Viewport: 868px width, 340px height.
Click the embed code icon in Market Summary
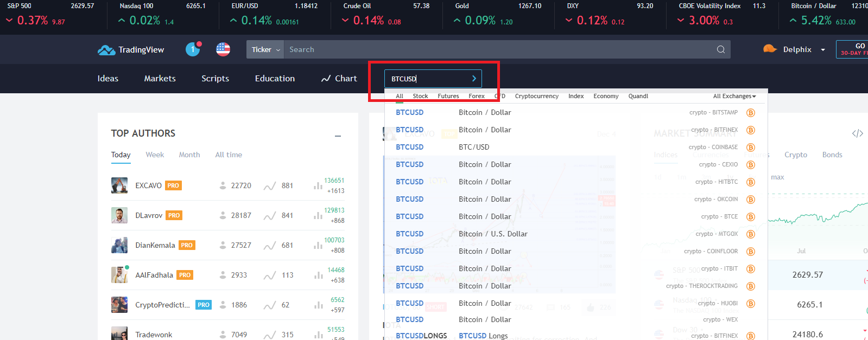[857, 133]
